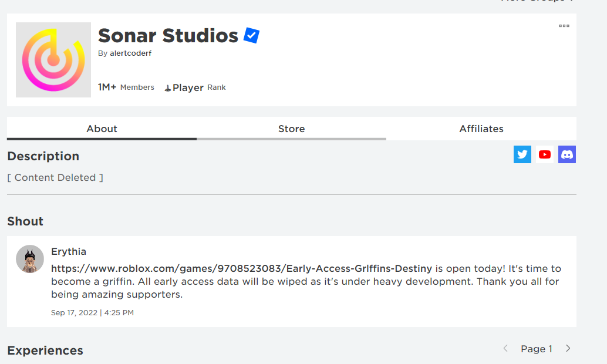The width and height of the screenshot is (607, 364).
Task: Open the Early-Access-Griffins-Destiny game URL
Action: [242, 268]
